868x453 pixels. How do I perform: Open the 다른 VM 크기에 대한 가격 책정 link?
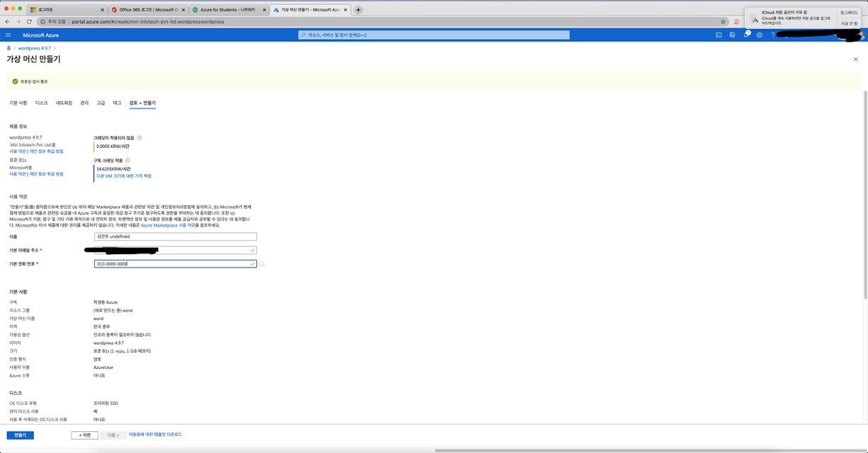(x=124, y=176)
